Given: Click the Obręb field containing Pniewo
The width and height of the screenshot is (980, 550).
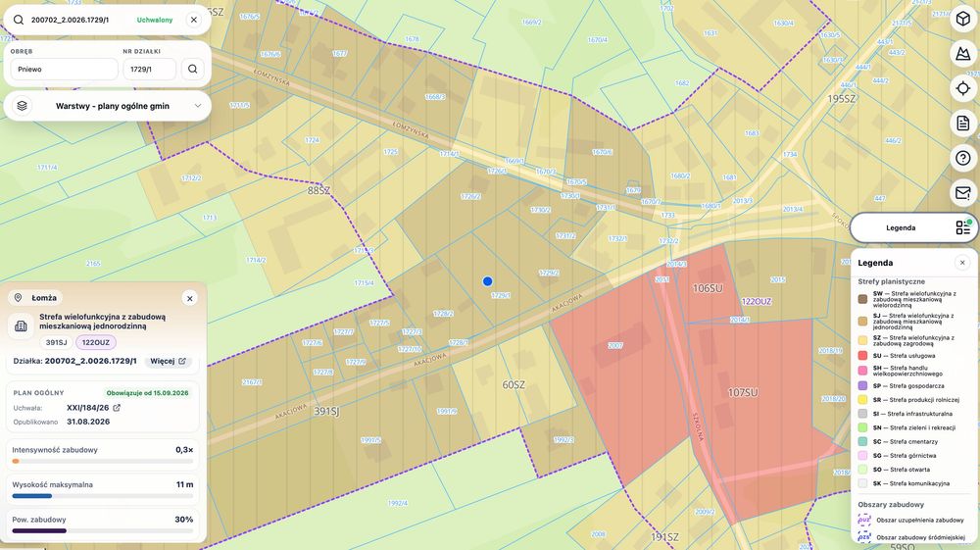Looking at the screenshot, I should tap(65, 70).
